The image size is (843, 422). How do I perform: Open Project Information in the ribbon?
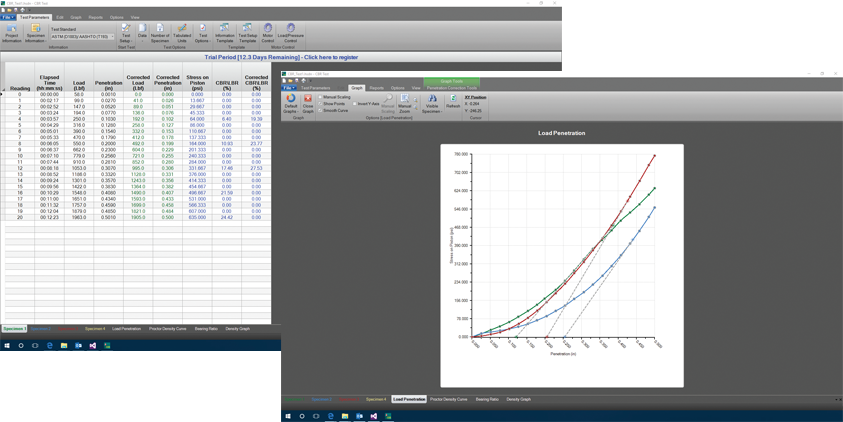coord(11,32)
